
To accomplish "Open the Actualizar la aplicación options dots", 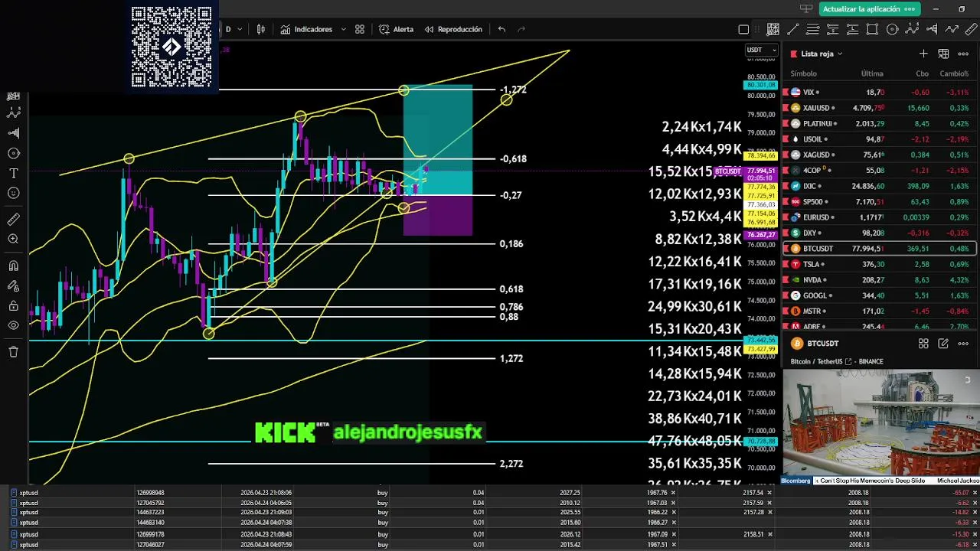I will [x=910, y=8].
